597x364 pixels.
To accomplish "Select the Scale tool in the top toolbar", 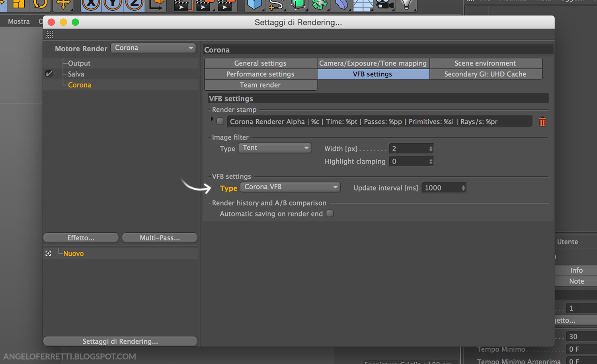I will pyautogui.click(x=19, y=4).
